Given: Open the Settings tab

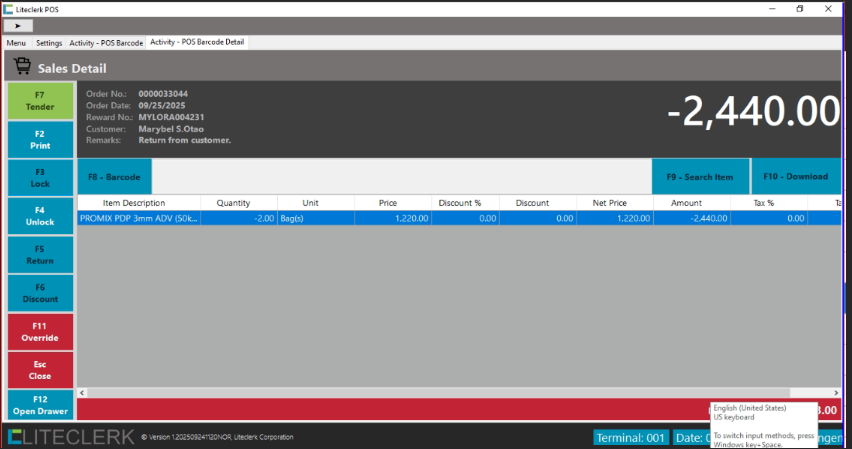Looking at the screenshot, I should pyautogui.click(x=49, y=43).
